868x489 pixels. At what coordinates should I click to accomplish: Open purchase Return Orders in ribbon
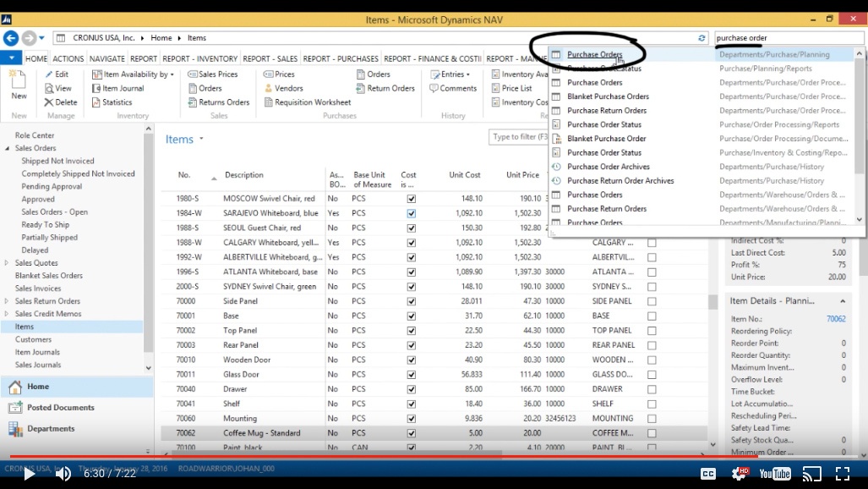coord(385,88)
